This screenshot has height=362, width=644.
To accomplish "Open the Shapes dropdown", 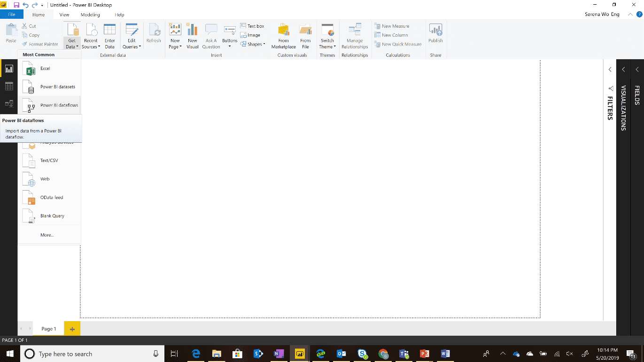I will [x=253, y=44].
